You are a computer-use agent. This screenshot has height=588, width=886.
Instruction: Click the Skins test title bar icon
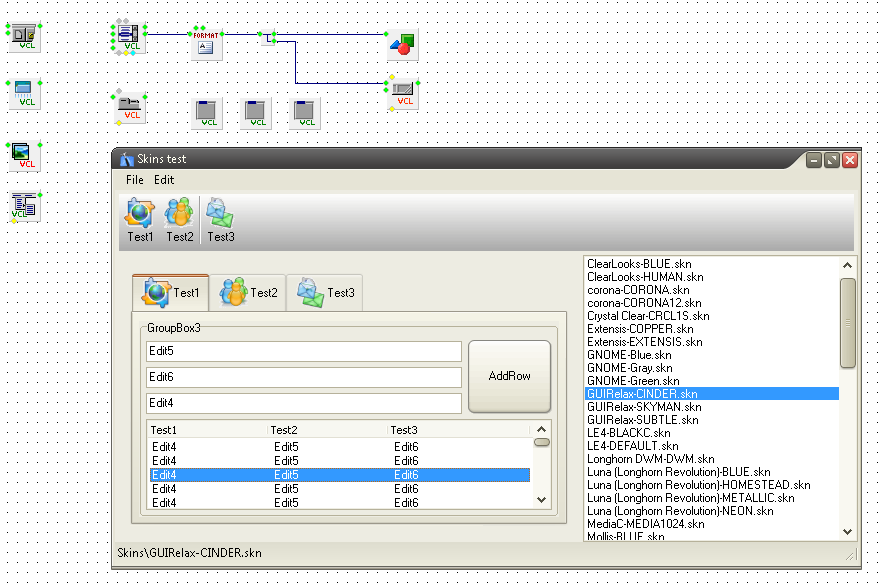pos(126,159)
